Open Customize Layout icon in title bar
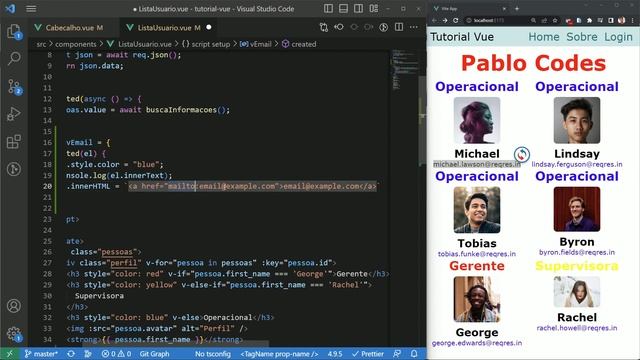 point(373,9)
